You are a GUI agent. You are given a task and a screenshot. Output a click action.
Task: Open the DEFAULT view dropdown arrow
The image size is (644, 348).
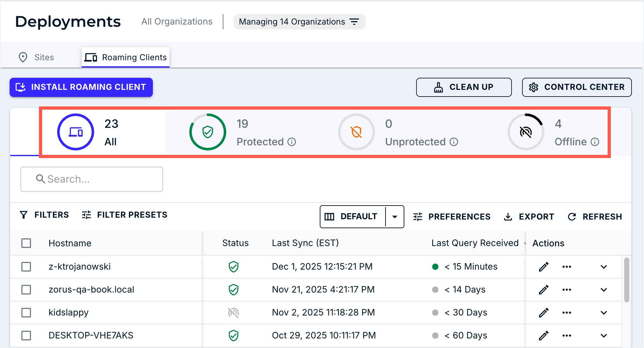[x=395, y=217]
